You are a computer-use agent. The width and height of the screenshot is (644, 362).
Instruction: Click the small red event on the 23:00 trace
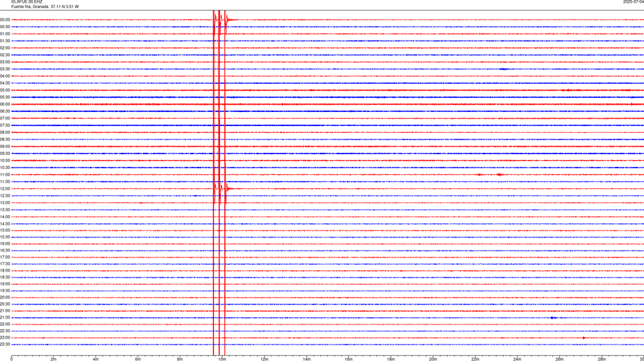click(584, 338)
